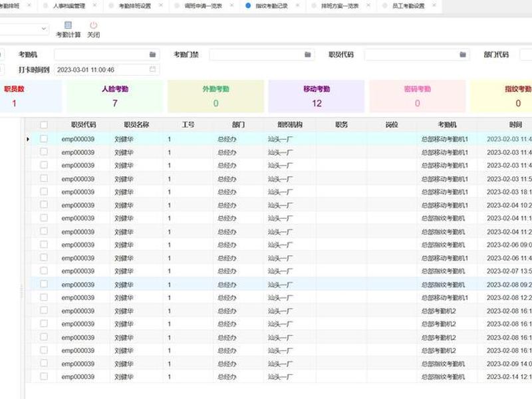Sort by the 职员代码 column header
Viewport: 532px width, 399px height.
(84, 125)
